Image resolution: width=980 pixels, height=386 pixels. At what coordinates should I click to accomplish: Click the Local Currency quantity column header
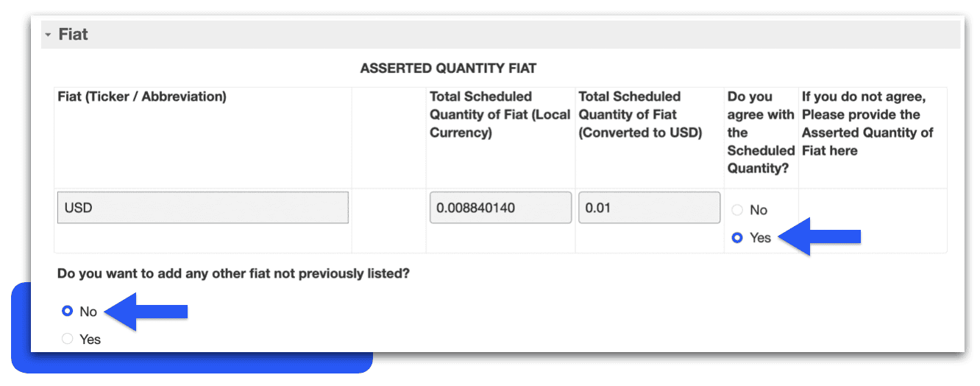click(x=500, y=114)
